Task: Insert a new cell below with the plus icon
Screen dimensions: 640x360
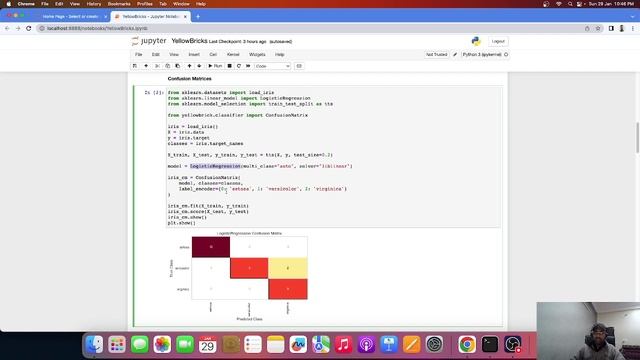Action: click(146, 66)
